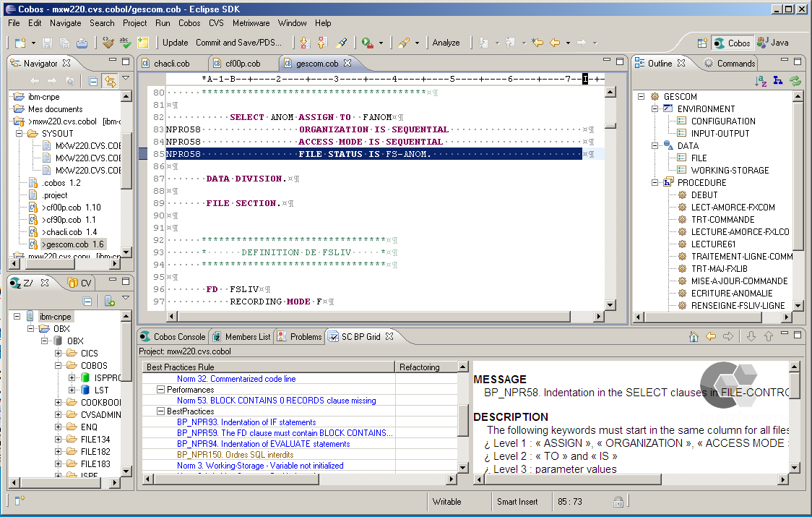Click Collapse All in Navigator toolbar
This screenshot has height=517, width=812.
92,81
